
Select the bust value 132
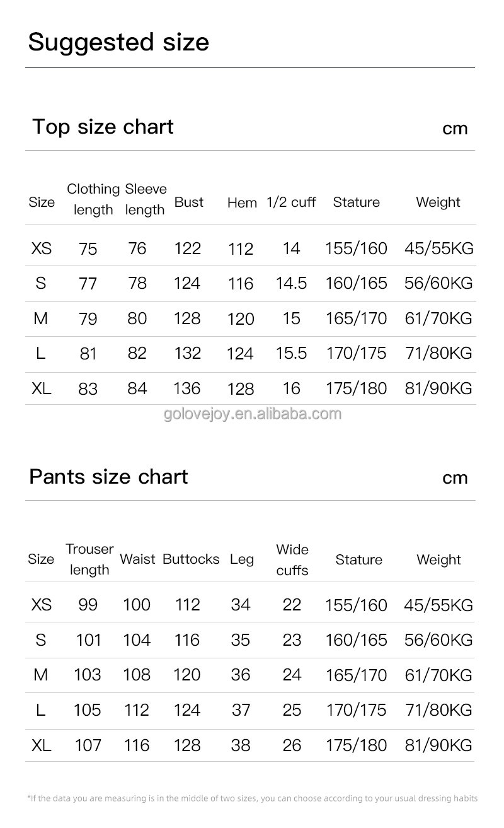tap(188, 353)
